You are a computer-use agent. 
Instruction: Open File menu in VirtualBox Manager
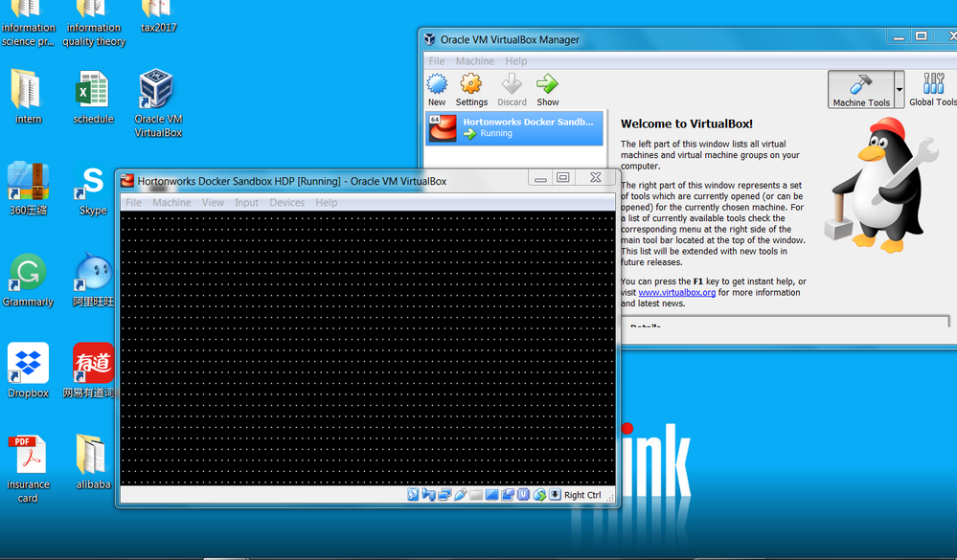coord(437,61)
